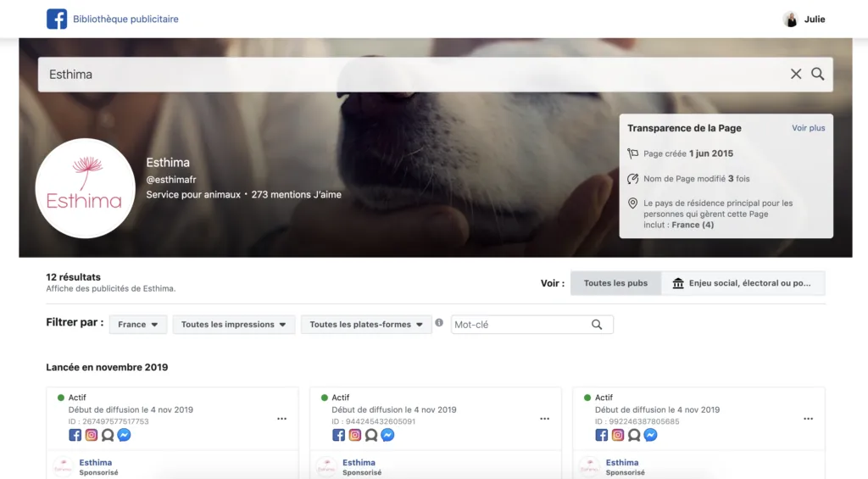The image size is (868, 479).
Task: Open Bibliothèque publicitaire header link
Action: 125,19
